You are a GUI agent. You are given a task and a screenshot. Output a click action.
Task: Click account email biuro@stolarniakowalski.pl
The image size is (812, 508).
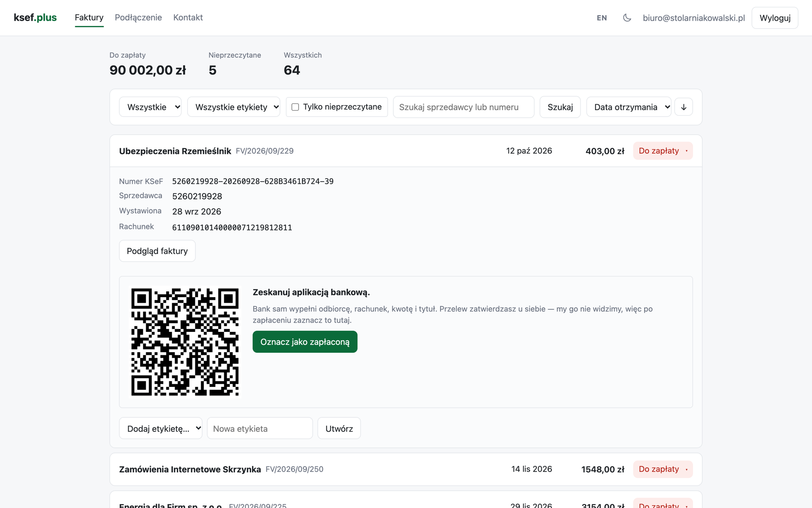click(x=694, y=18)
